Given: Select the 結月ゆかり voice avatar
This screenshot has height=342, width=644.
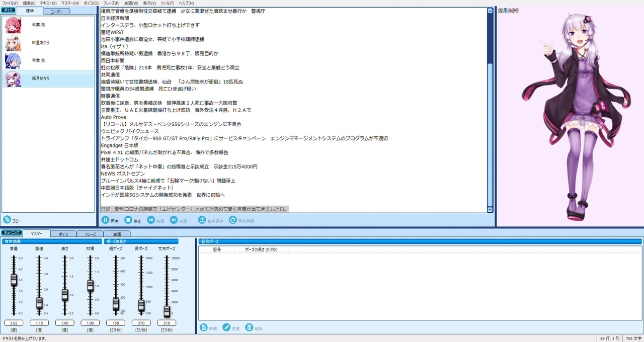Looking at the screenshot, I should pyautogui.click(x=13, y=79).
